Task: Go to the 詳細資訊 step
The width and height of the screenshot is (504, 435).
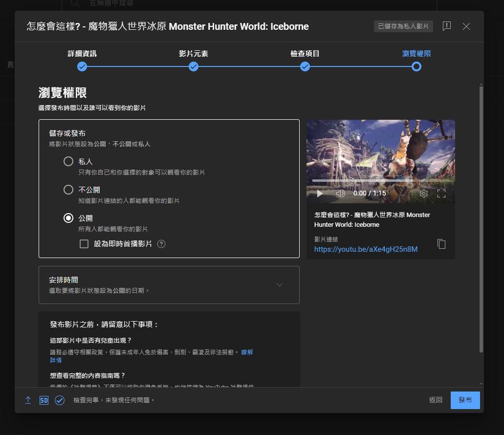Action: click(x=82, y=66)
